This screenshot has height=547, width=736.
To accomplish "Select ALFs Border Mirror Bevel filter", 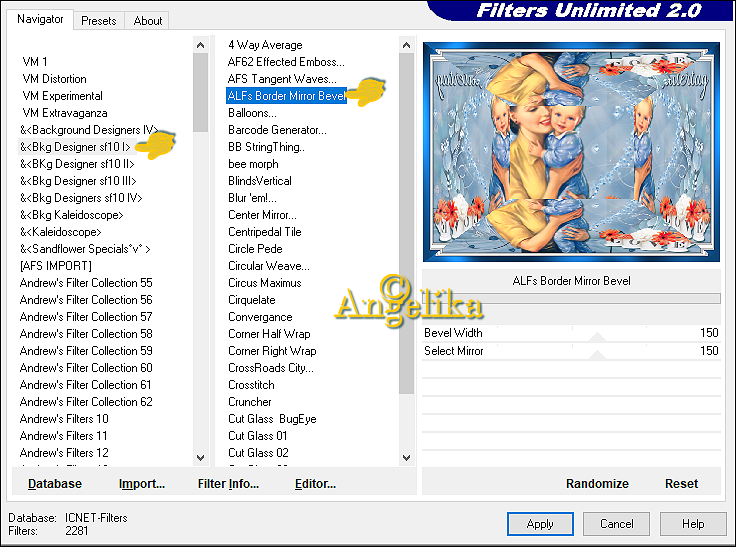I will [x=286, y=96].
